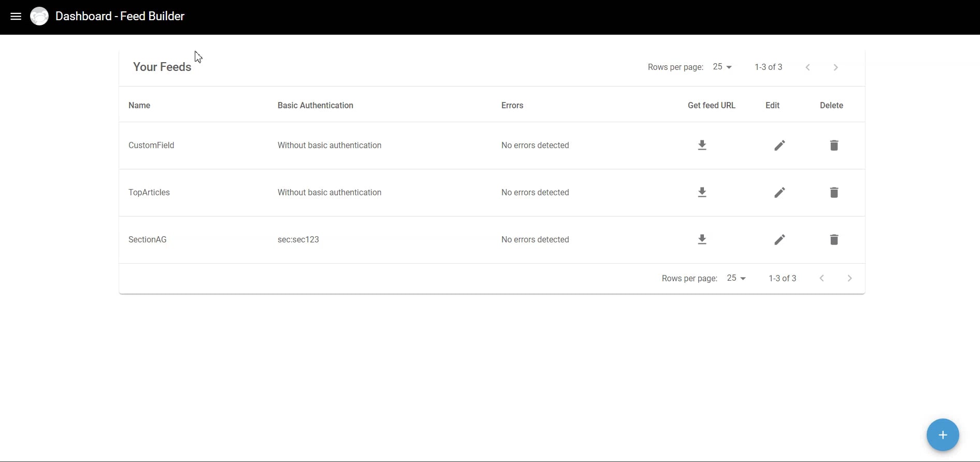The width and height of the screenshot is (980, 462).
Task: Open bottom rows per page dropdown
Action: pos(736,278)
